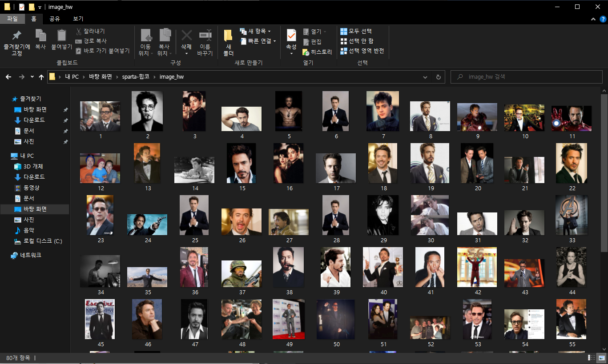Click Select all (모두 선택)
Screen dimensions: 608x364
356,31
